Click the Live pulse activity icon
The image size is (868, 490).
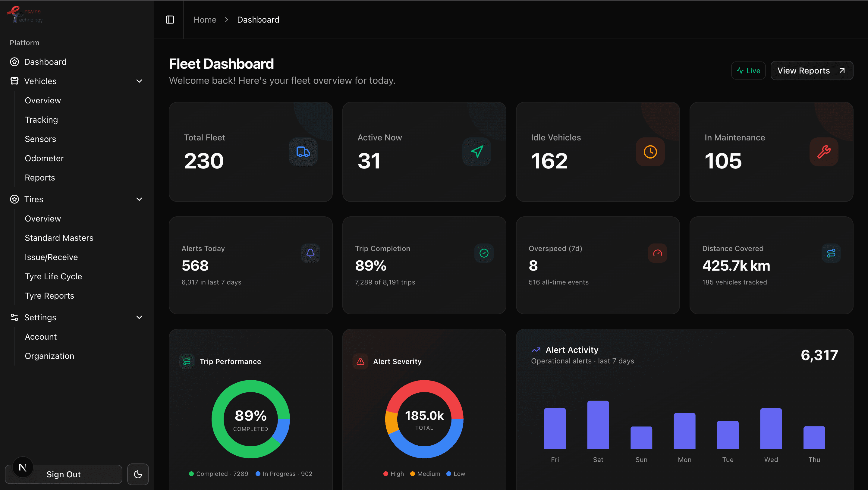[x=740, y=71]
